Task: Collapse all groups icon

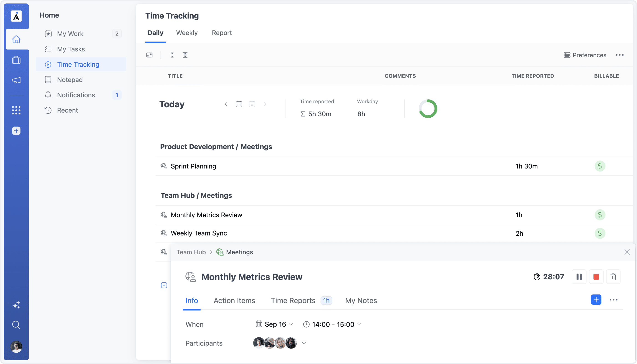Action: [x=172, y=55]
